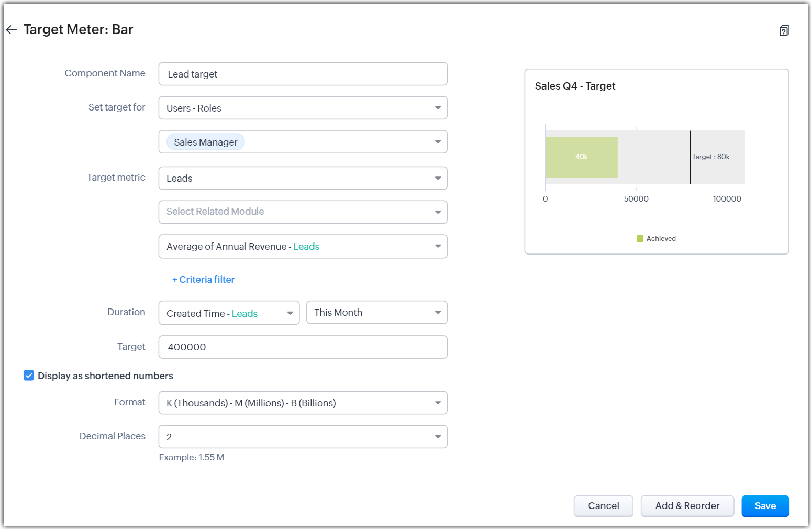Uncheck Display as shortened numbers checkbox
The width and height of the screenshot is (812, 530).
(x=29, y=376)
